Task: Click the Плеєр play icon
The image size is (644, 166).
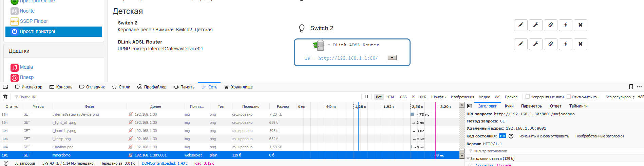Action: [14, 78]
